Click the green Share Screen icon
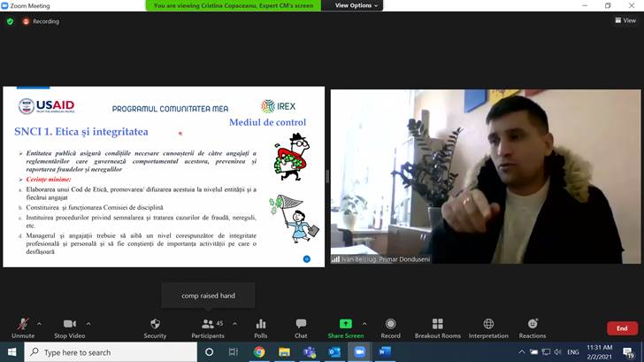The image size is (644, 362). (x=345, y=325)
